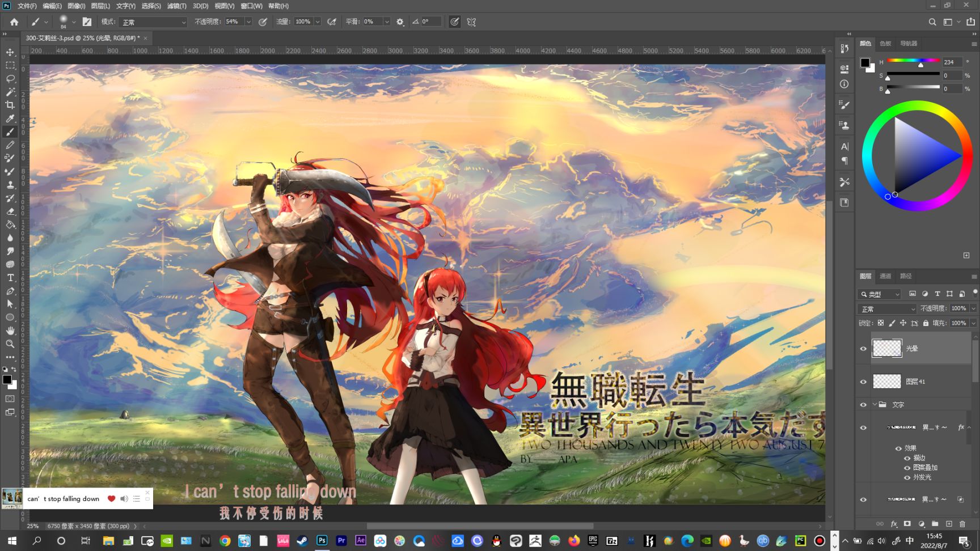Image resolution: width=980 pixels, height=551 pixels.
Task: Toggle 效果 effects visibility
Action: [x=898, y=448]
